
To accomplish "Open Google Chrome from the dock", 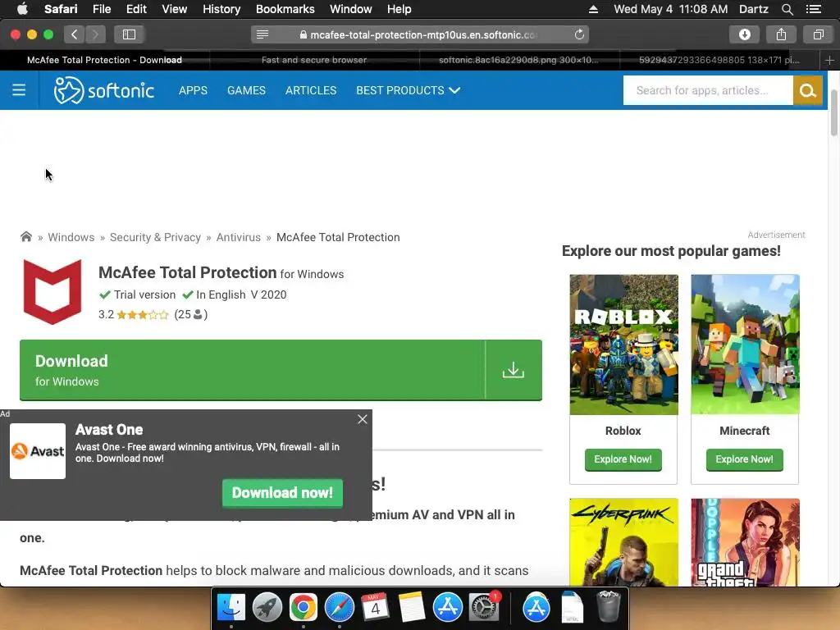I will (304, 608).
